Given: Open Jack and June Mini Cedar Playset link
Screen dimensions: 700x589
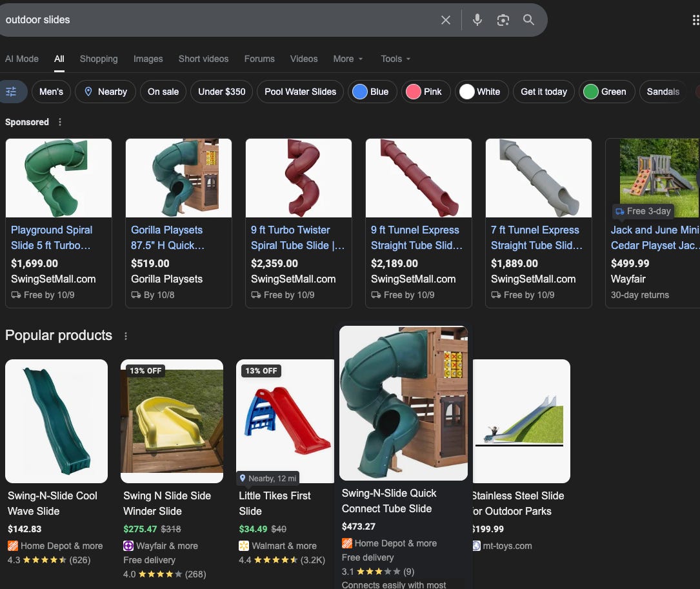Looking at the screenshot, I should tap(654, 237).
